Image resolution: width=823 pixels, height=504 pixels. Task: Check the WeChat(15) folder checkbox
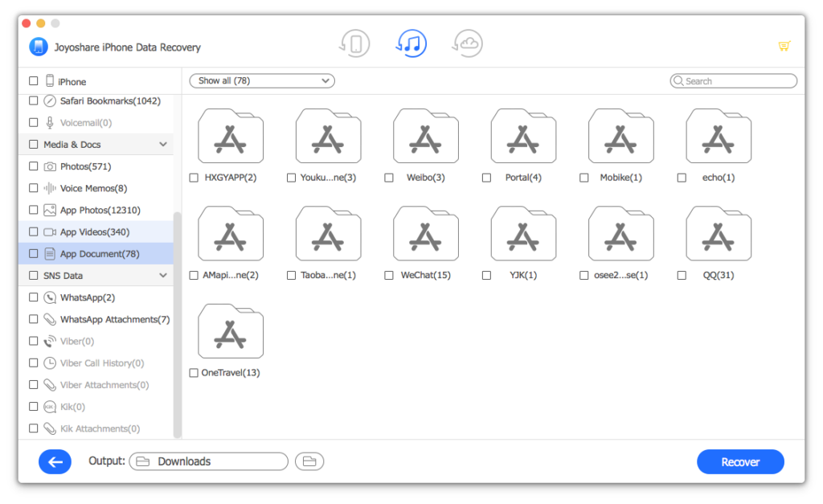click(389, 275)
